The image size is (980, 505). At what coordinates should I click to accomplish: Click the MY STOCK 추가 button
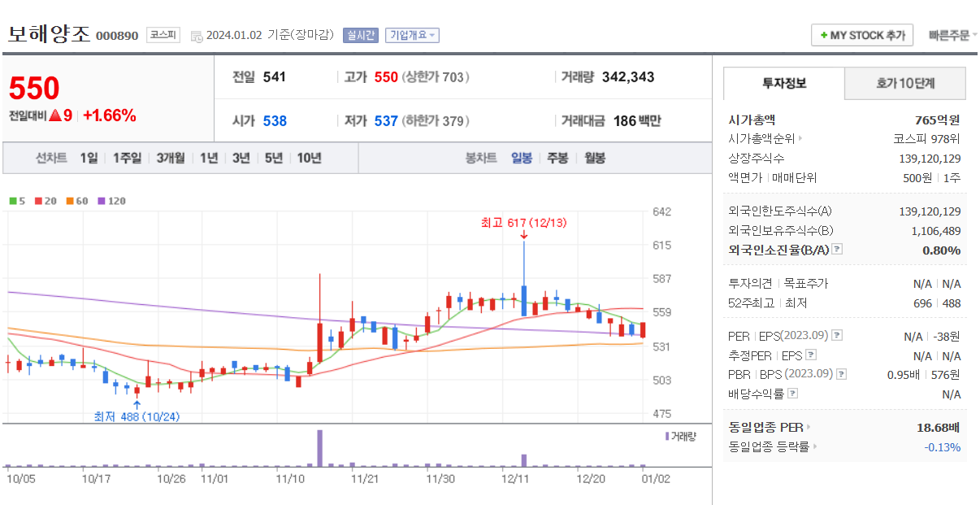[862, 36]
